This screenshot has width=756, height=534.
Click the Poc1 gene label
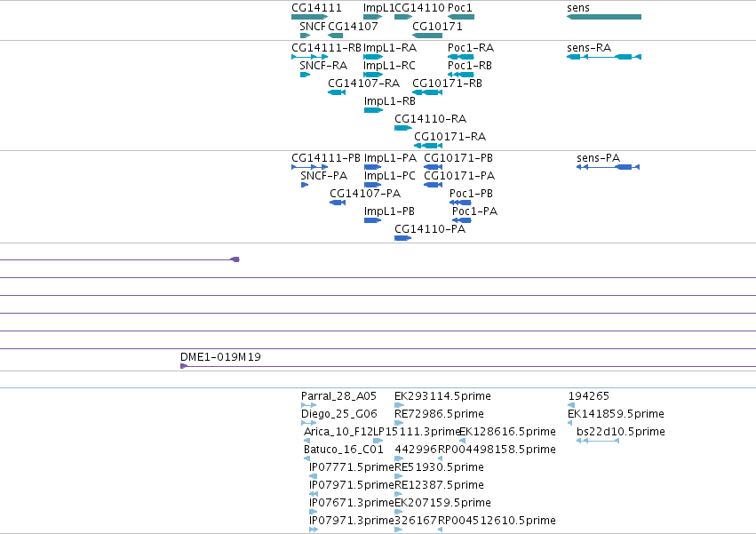point(460,8)
